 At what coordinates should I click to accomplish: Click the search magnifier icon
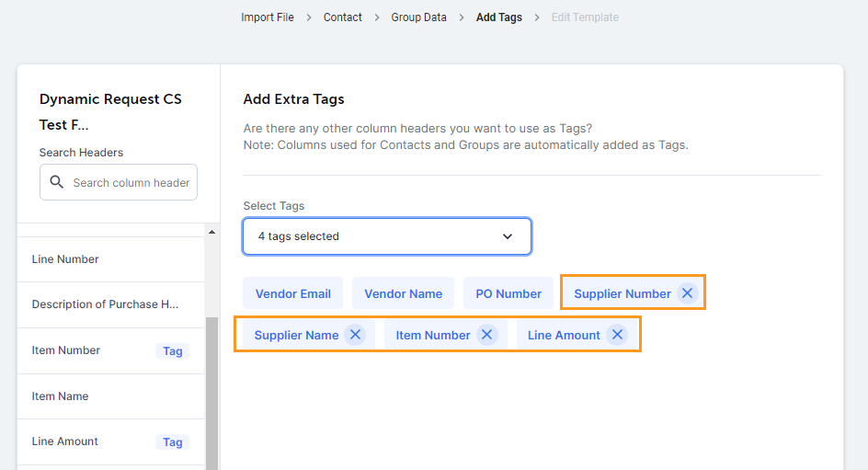57,182
